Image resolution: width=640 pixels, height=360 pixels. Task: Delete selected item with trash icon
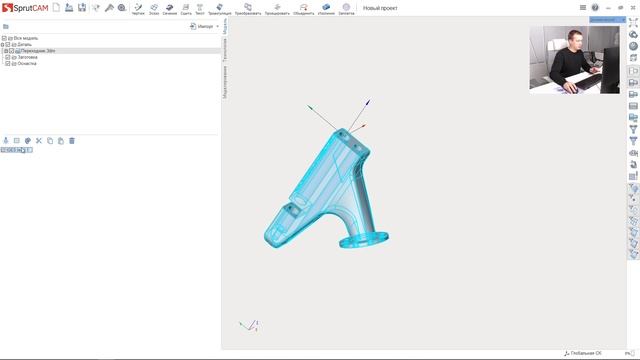[72, 141]
